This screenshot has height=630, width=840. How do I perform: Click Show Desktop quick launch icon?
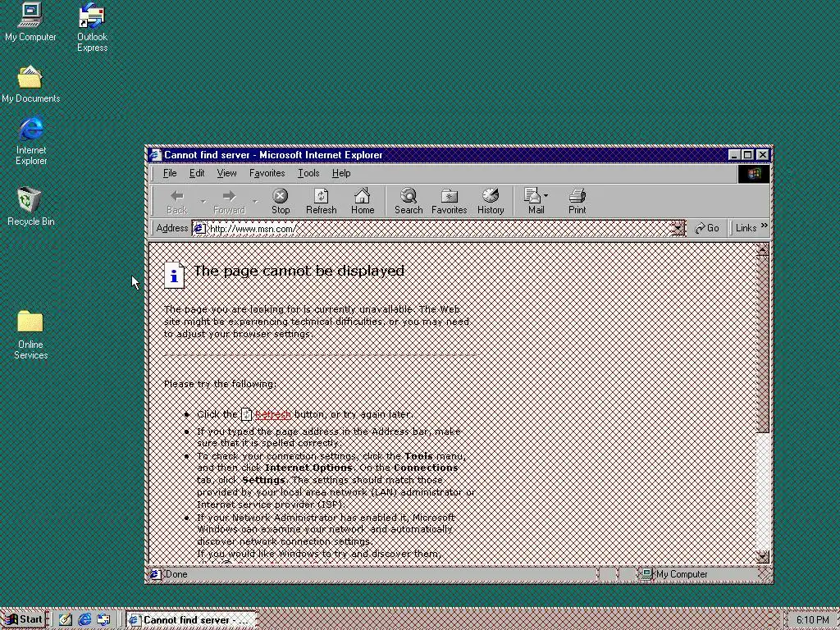[x=66, y=620]
